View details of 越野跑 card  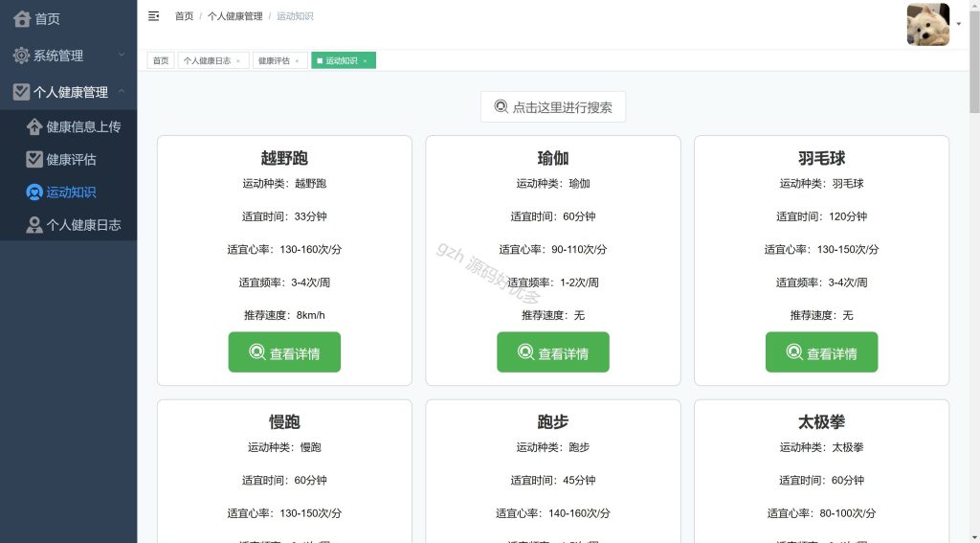(x=284, y=352)
